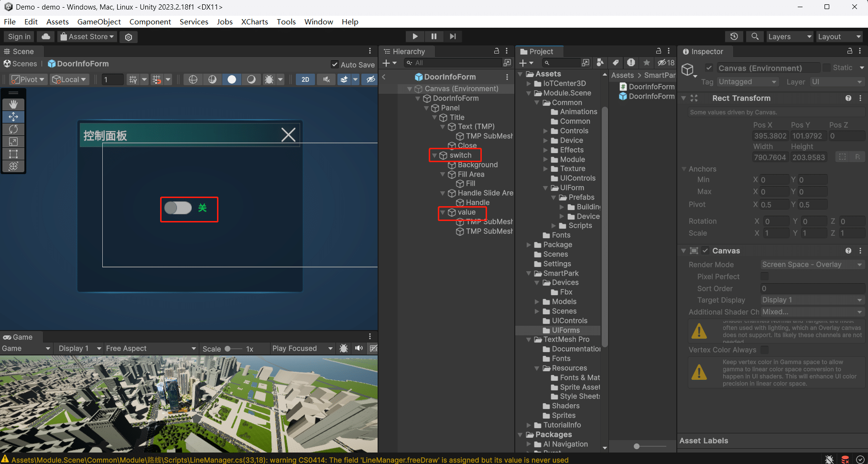
Task: Select the Rotate tool in Scene toolbar
Action: 13,129
